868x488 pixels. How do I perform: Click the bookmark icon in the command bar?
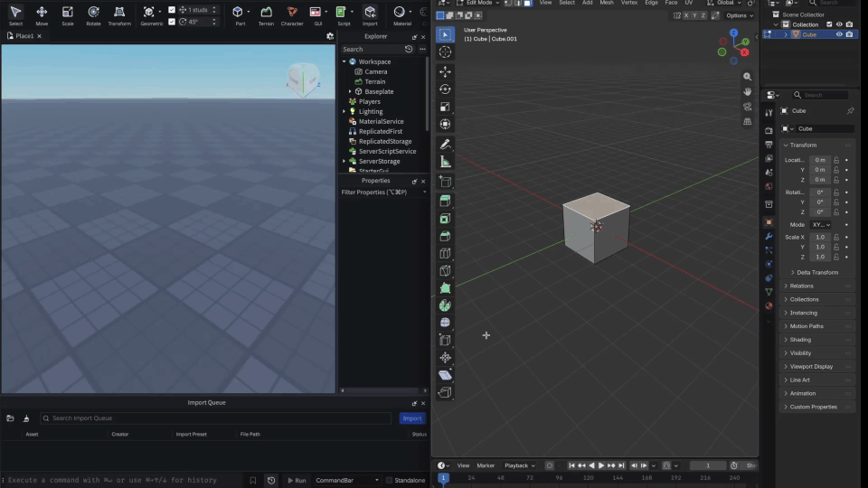pos(253,480)
